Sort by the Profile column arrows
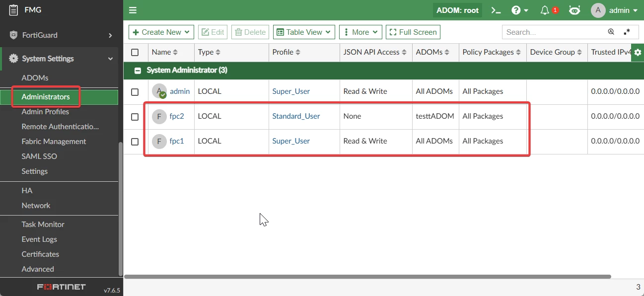 [298, 52]
